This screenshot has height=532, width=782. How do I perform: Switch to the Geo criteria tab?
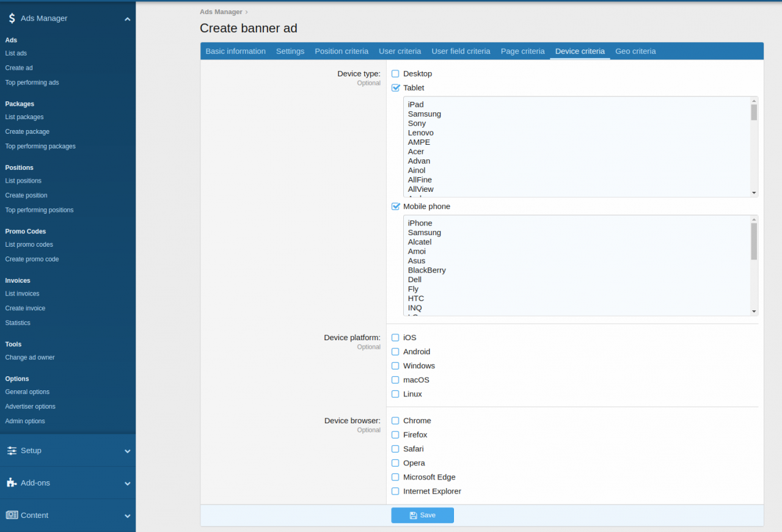[635, 51]
